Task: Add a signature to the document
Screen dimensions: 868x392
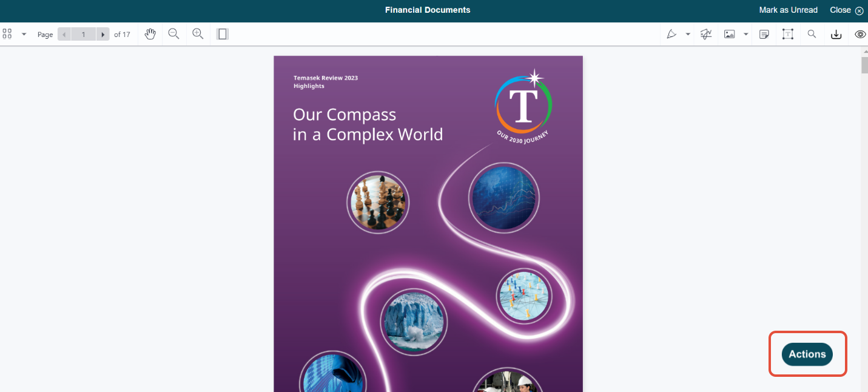Action: [706, 34]
